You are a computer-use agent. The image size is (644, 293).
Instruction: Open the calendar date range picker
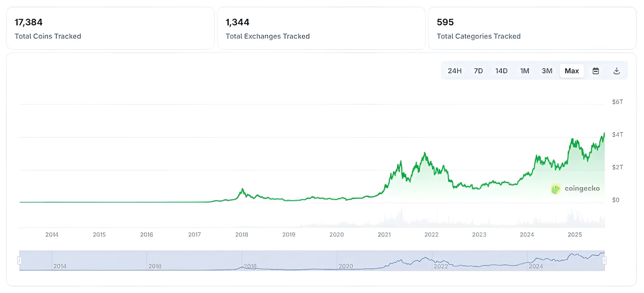tap(596, 71)
